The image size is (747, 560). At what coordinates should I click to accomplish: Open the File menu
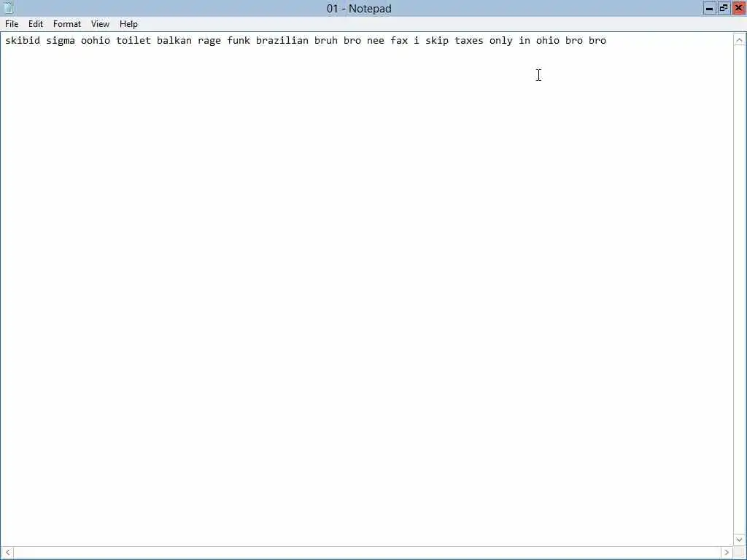(x=12, y=24)
